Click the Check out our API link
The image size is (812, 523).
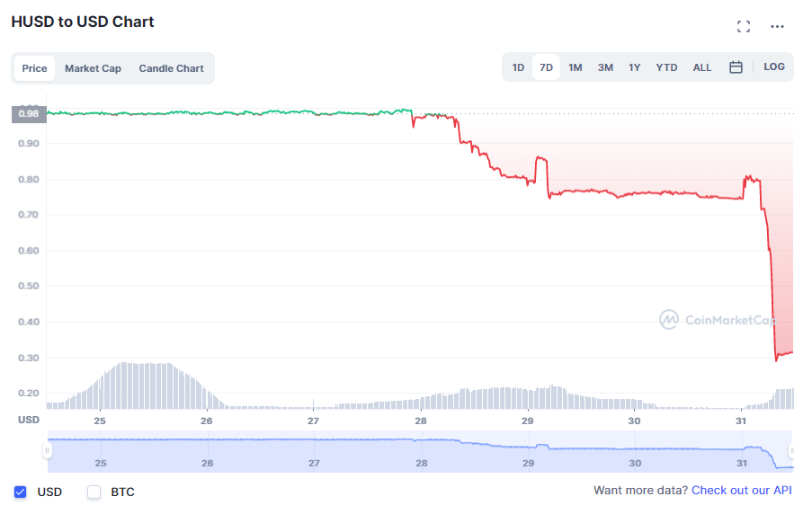pos(742,491)
